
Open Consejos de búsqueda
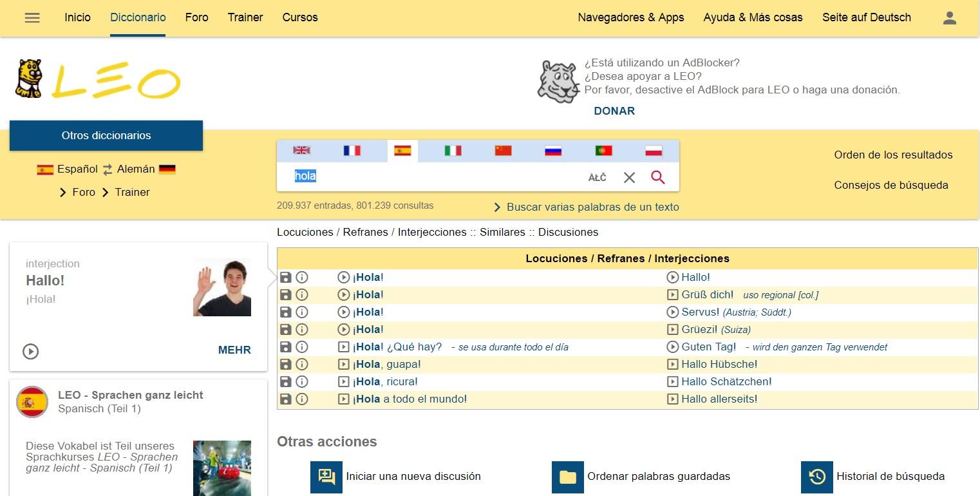coord(891,185)
